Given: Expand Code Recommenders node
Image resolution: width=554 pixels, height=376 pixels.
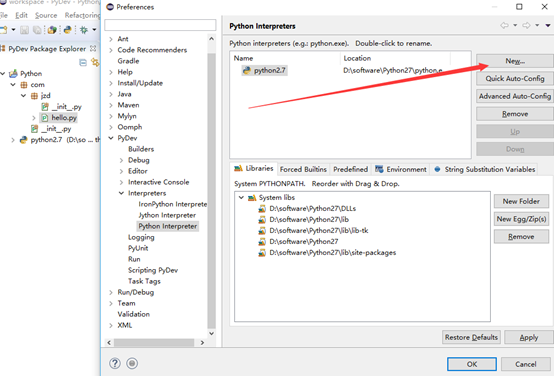Looking at the screenshot, I should pos(111,50).
